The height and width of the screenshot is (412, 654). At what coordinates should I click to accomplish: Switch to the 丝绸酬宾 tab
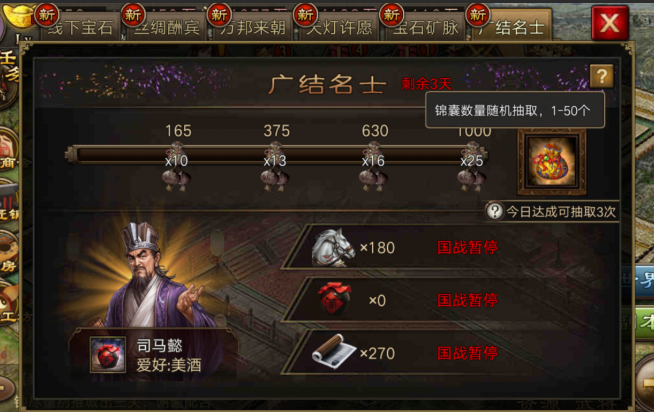[x=166, y=27]
